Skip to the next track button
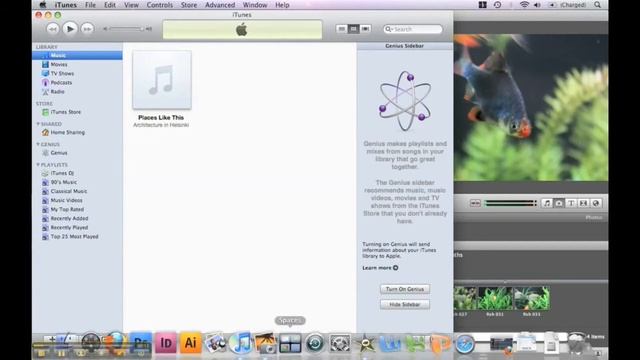The image size is (640, 360). click(x=87, y=29)
